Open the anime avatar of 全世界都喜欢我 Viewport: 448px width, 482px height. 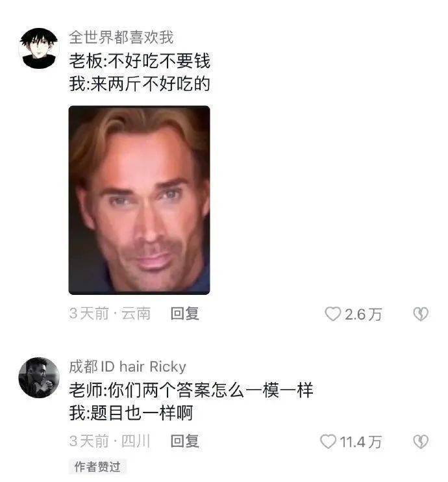tap(39, 48)
